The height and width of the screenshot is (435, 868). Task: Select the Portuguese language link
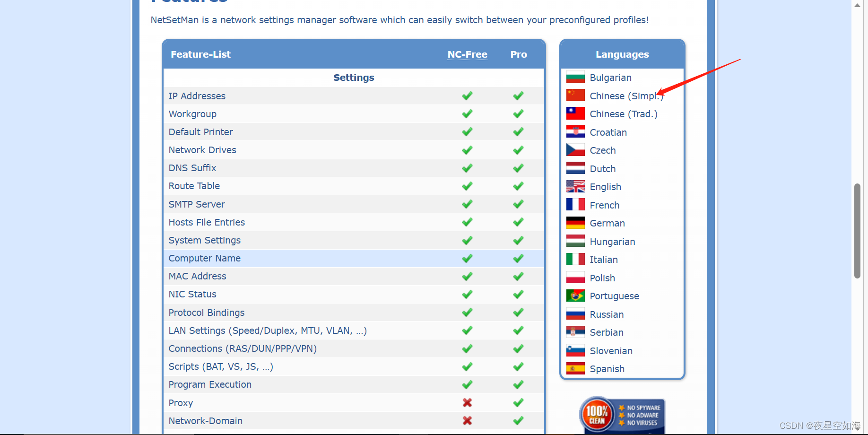coord(614,296)
